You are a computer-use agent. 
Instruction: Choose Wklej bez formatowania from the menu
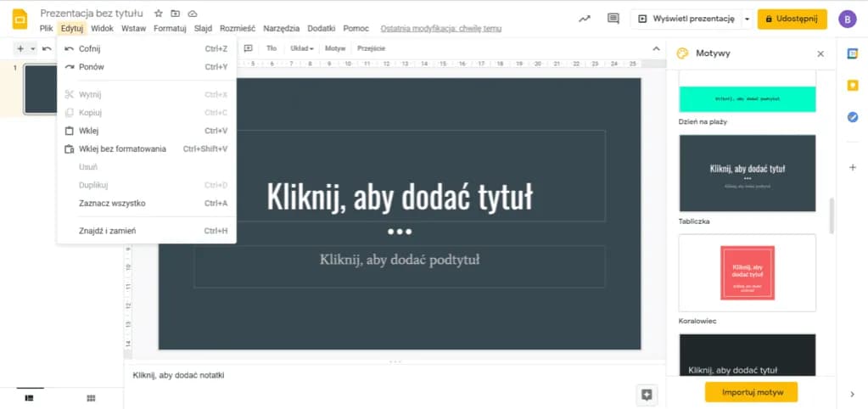click(x=122, y=149)
